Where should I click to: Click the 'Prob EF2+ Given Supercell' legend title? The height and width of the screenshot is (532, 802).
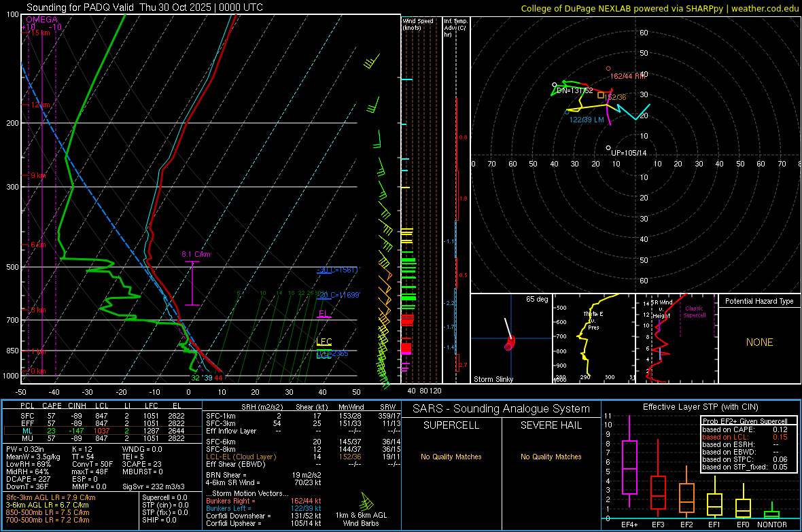pos(745,421)
